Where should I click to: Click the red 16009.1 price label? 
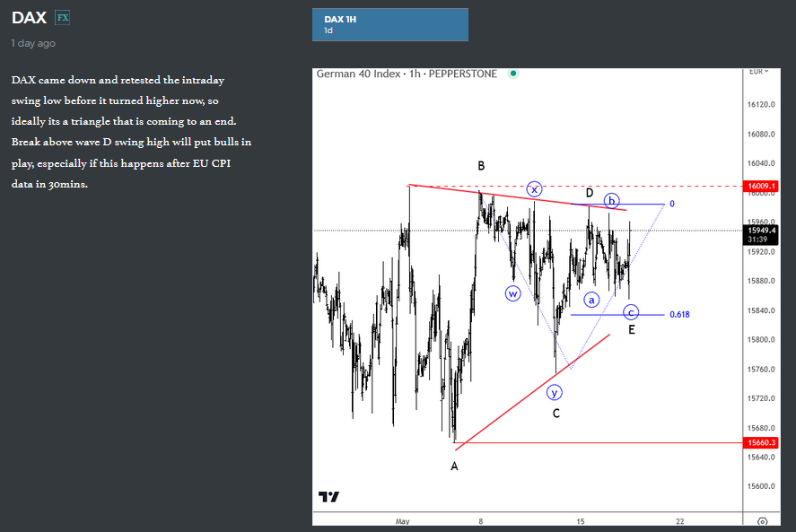762,186
